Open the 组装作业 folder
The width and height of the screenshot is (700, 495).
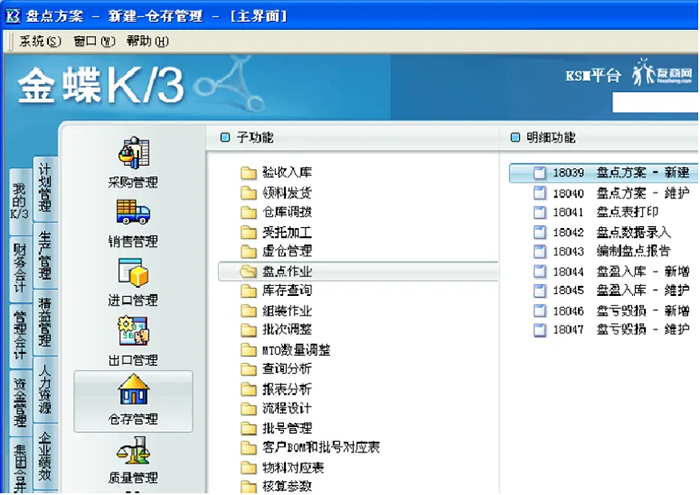click(276, 311)
